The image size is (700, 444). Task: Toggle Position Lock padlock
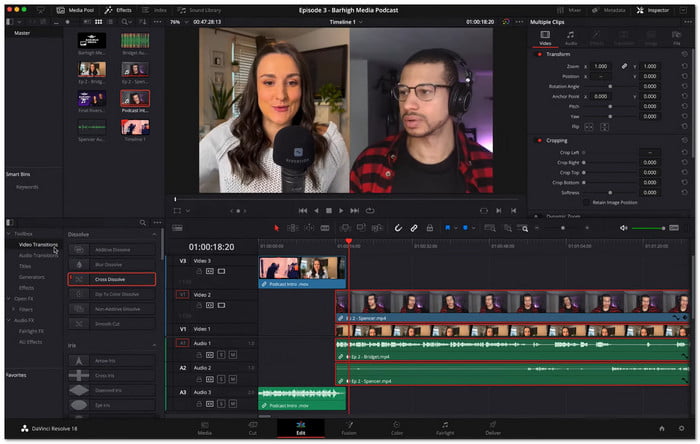click(429, 228)
